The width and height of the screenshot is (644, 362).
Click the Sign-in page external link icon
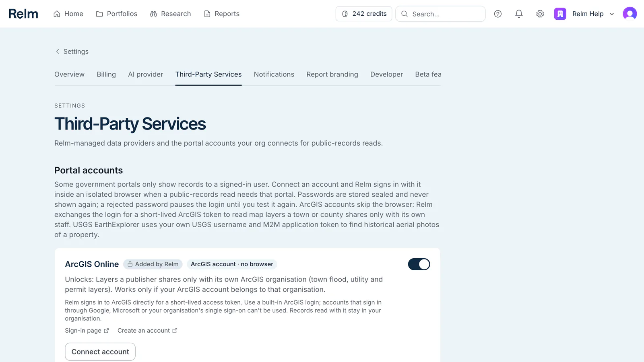point(106,331)
